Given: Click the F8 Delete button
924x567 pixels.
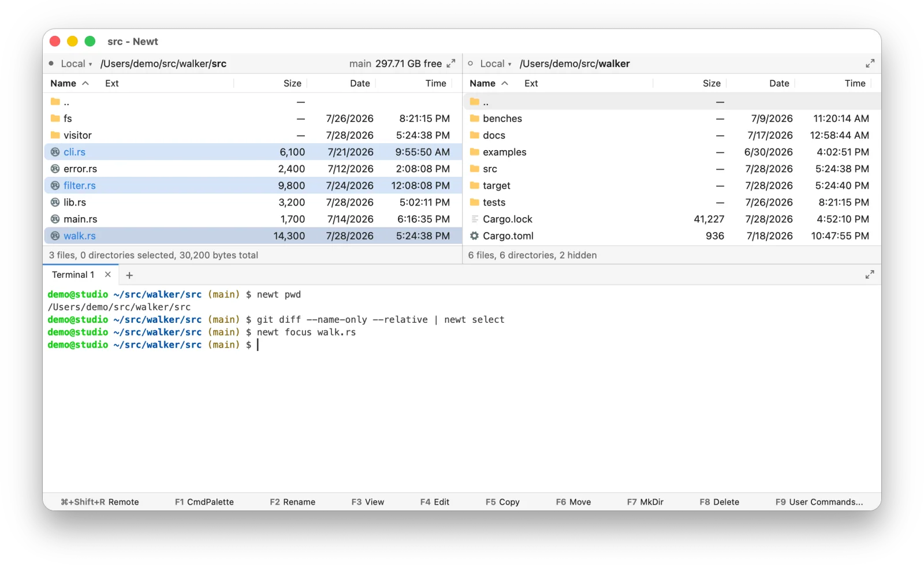Looking at the screenshot, I should click(x=719, y=502).
